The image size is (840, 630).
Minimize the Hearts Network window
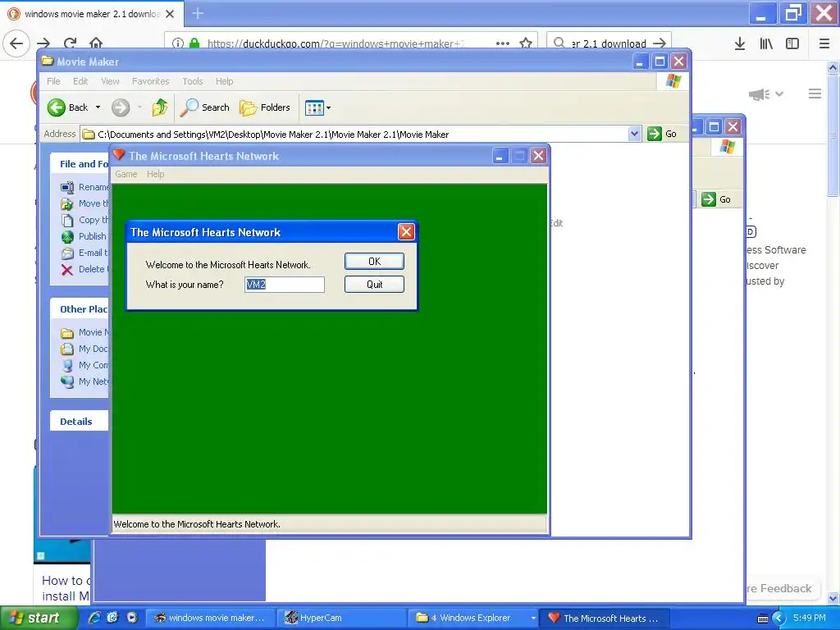coord(500,156)
